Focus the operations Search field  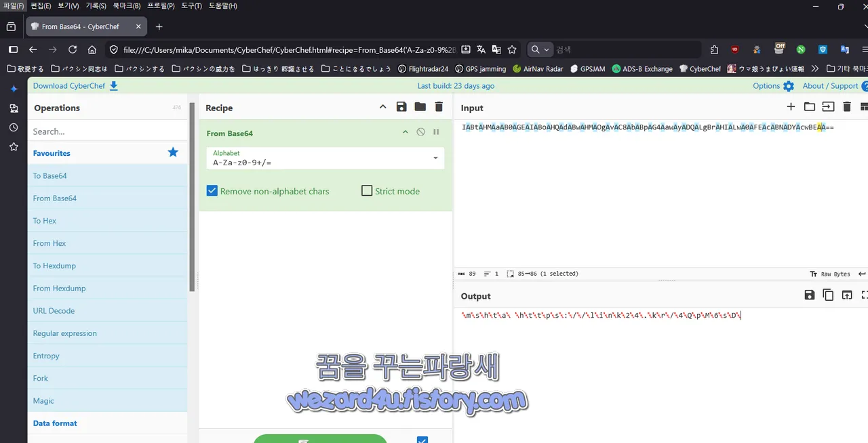point(107,131)
